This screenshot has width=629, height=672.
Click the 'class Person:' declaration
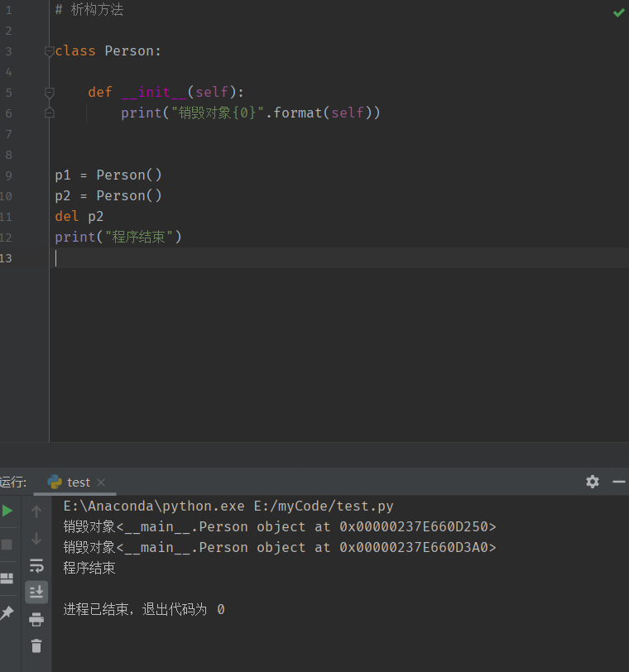point(108,51)
